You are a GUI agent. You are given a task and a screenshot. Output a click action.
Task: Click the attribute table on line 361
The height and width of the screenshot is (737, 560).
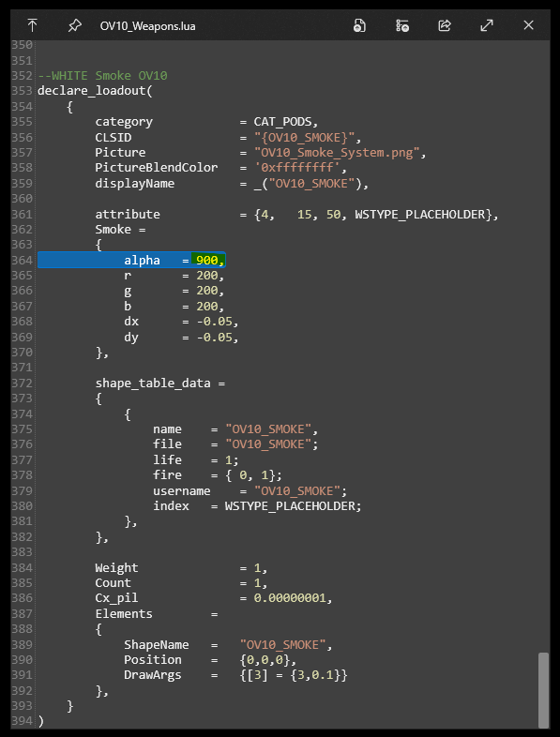tap(376, 215)
